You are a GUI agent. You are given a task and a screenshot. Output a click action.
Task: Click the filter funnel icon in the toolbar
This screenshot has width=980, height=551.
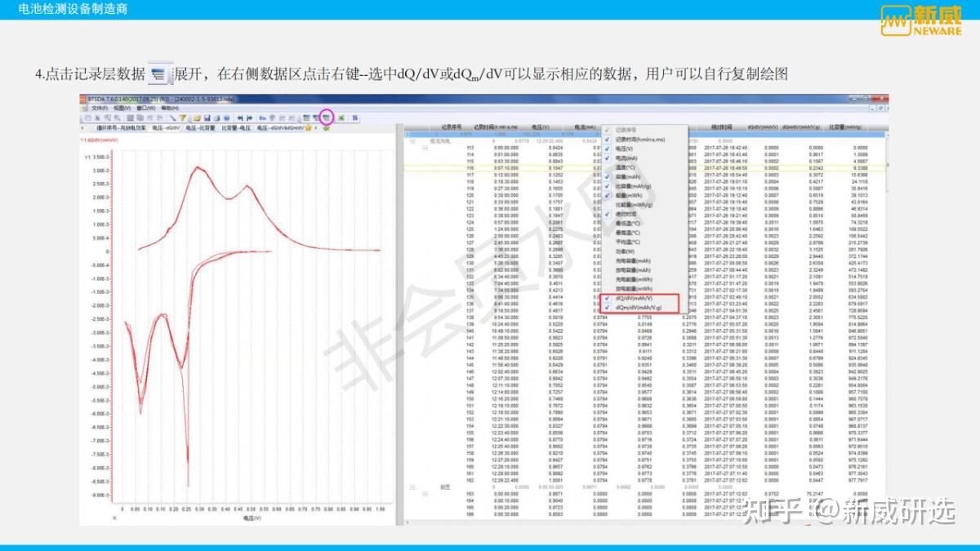tap(182, 118)
